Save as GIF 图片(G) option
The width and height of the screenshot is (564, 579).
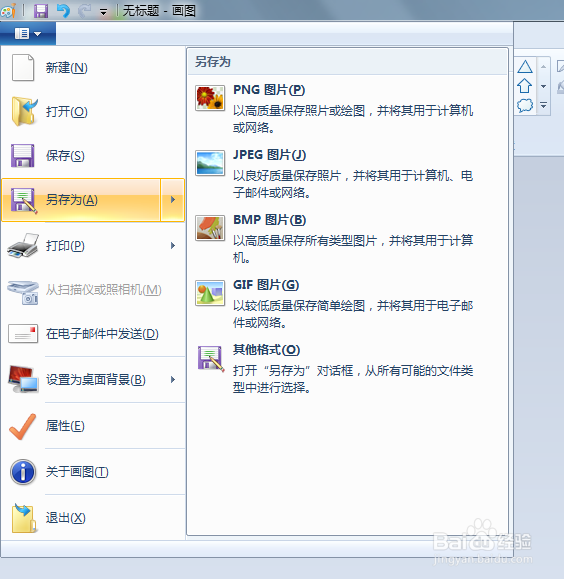[347, 303]
